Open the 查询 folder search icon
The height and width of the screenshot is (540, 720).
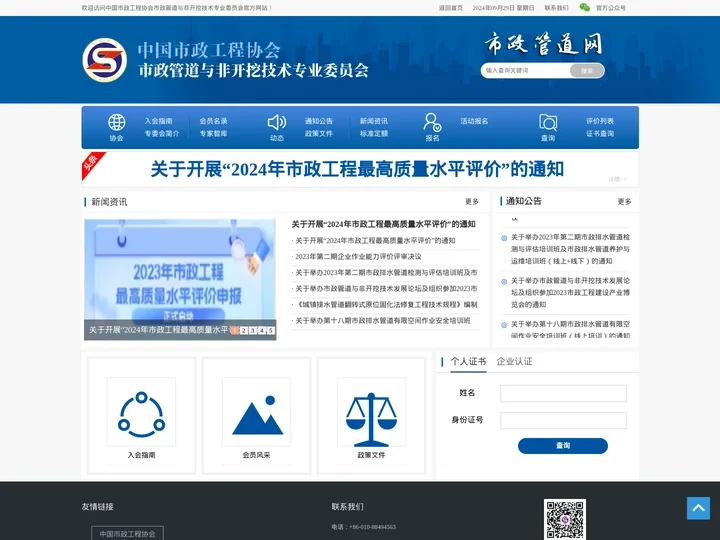point(548,123)
